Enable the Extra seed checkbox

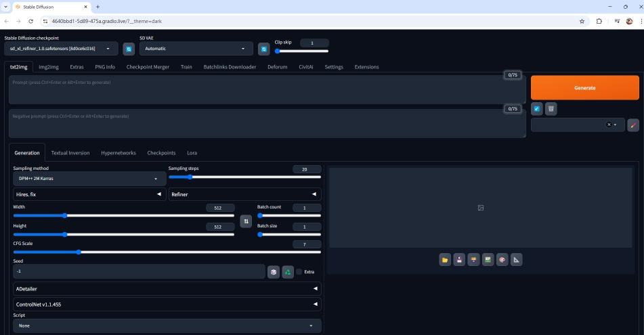click(299, 271)
